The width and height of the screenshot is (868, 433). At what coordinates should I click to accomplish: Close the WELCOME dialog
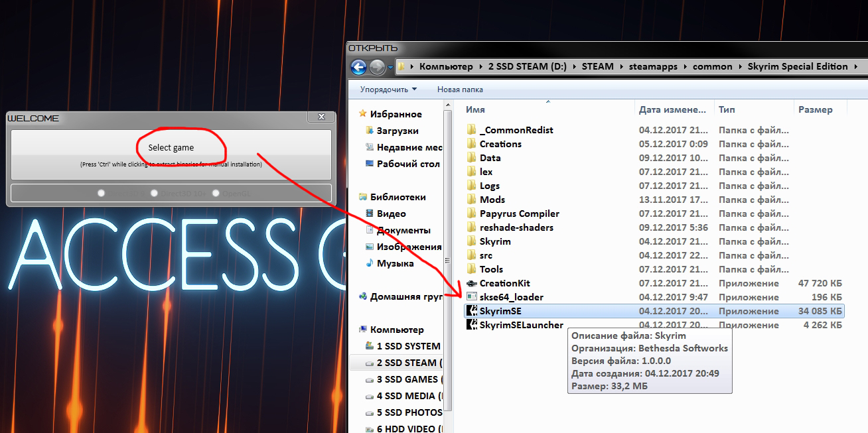tap(321, 117)
